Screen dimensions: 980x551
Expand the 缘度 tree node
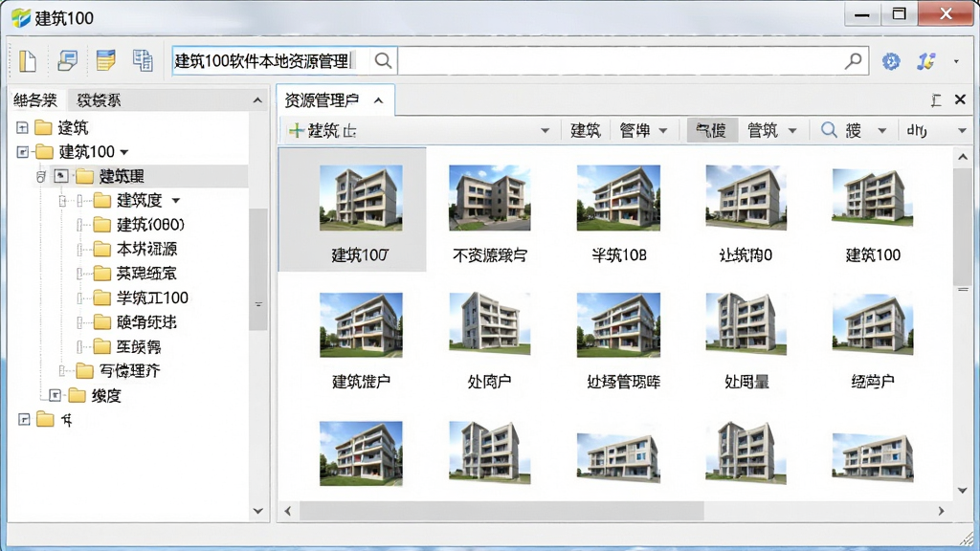tap(55, 395)
